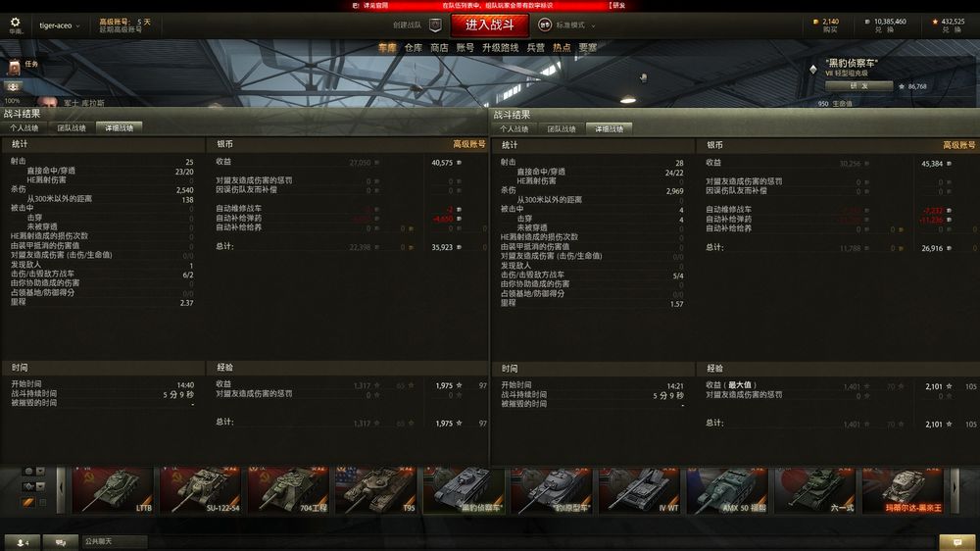Open the notification center speech-bubble icon
This screenshot has width=980, height=551.
(x=956, y=542)
